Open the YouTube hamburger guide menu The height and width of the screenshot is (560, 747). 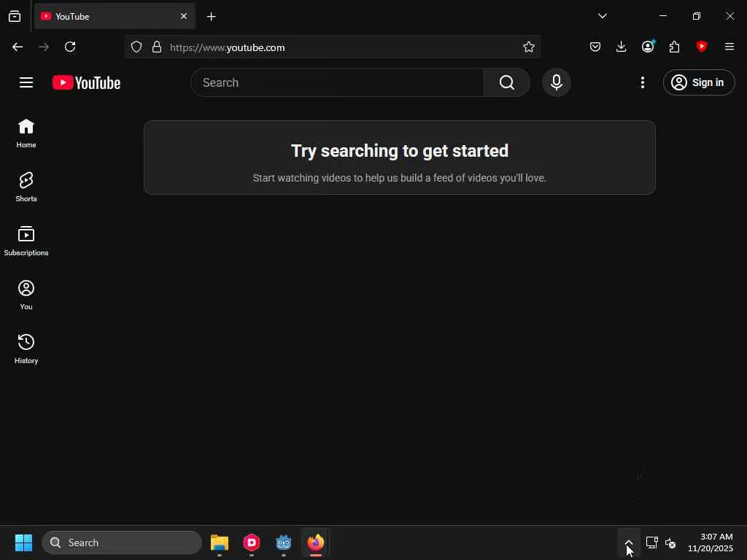click(x=26, y=82)
